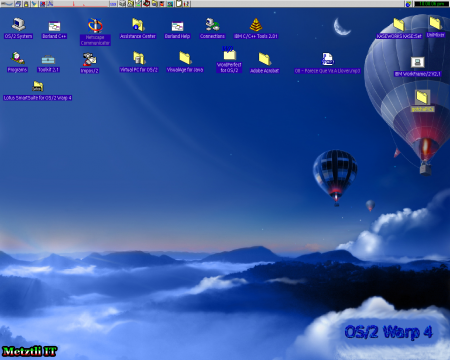Click the red CPU activity graph in WarpCenter
Screen dimensions: 450x360
(x=81, y=4)
